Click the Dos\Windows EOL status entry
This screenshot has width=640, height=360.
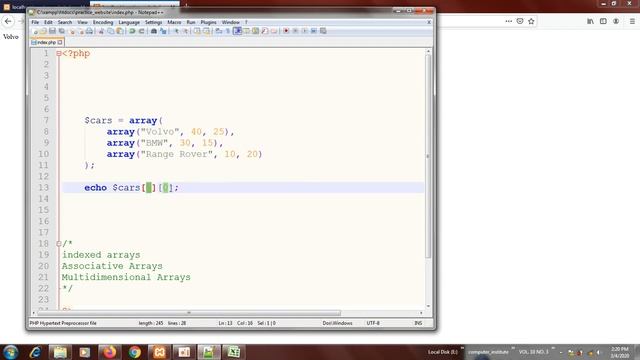click(338, 323)
